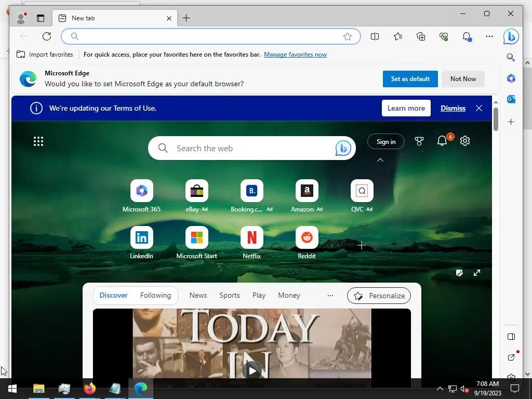Open the Edge profile icon
Screen dimensions: 532x399
[x=21, y=18]
